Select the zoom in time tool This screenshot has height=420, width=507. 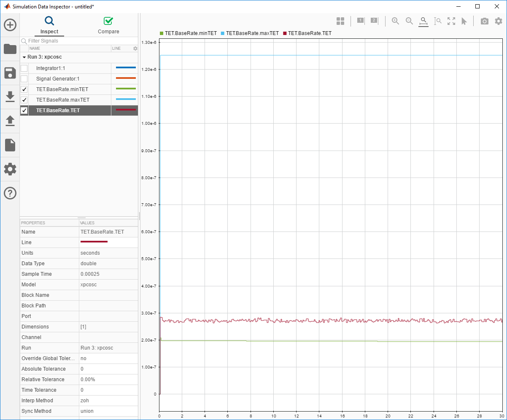coord(423,21)
